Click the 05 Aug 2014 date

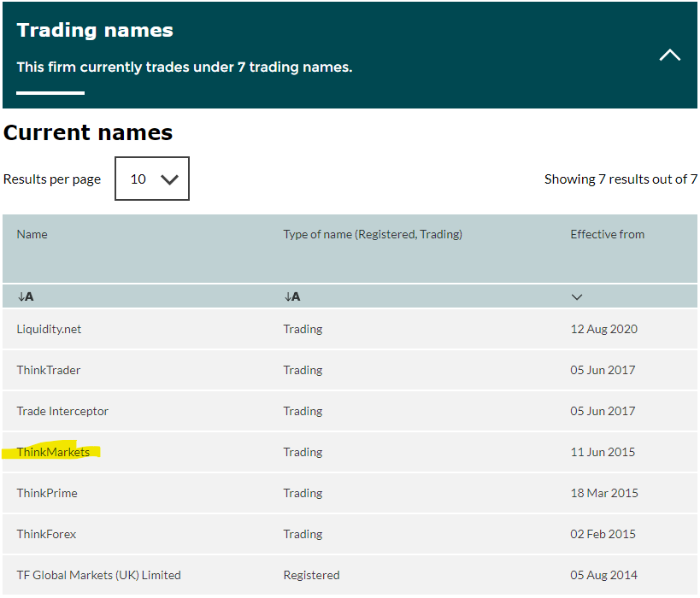(x=604, y=575)
